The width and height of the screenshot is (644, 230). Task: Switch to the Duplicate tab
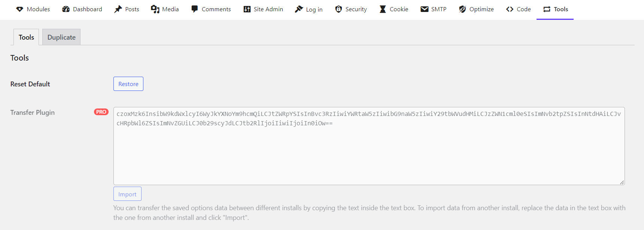(x=61, y=37)
